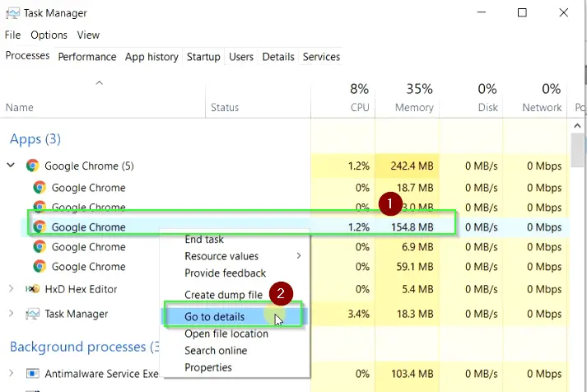Click the Chrome icon in the 6.9 MB row
The height and width of the screenshot is (392, 587).
(40, 247)
